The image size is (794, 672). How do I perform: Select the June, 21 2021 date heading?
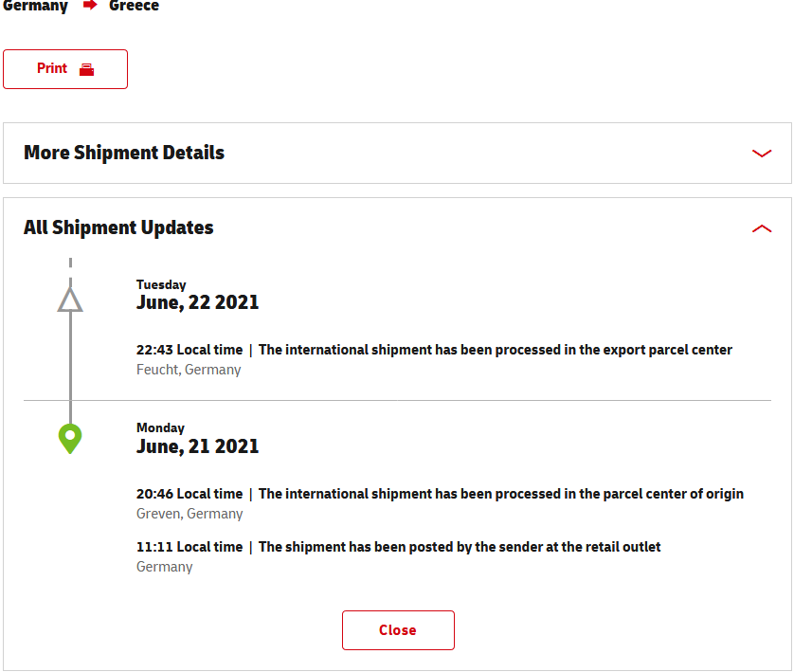[x=197, y=446]
